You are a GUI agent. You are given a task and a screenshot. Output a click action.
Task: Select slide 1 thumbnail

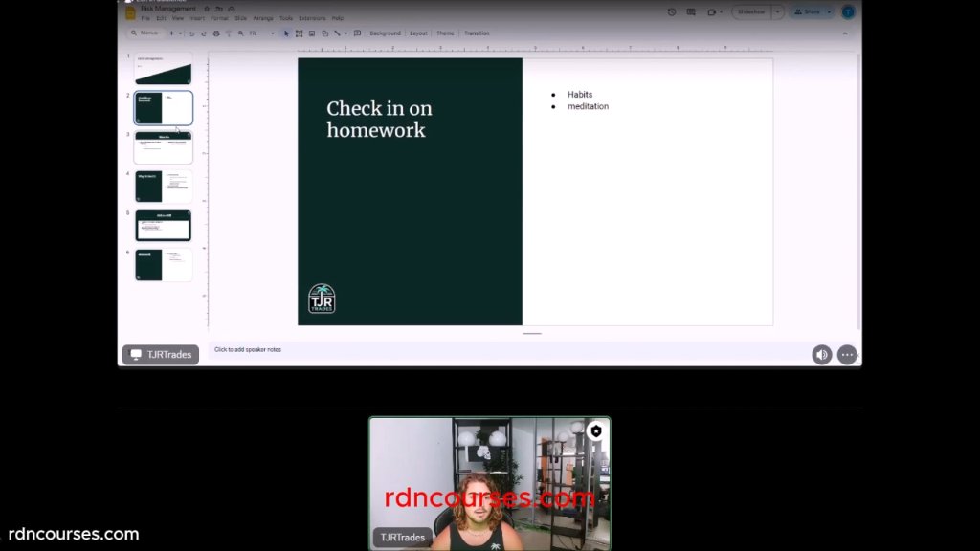pyautogui.click(x=163, y=69)
